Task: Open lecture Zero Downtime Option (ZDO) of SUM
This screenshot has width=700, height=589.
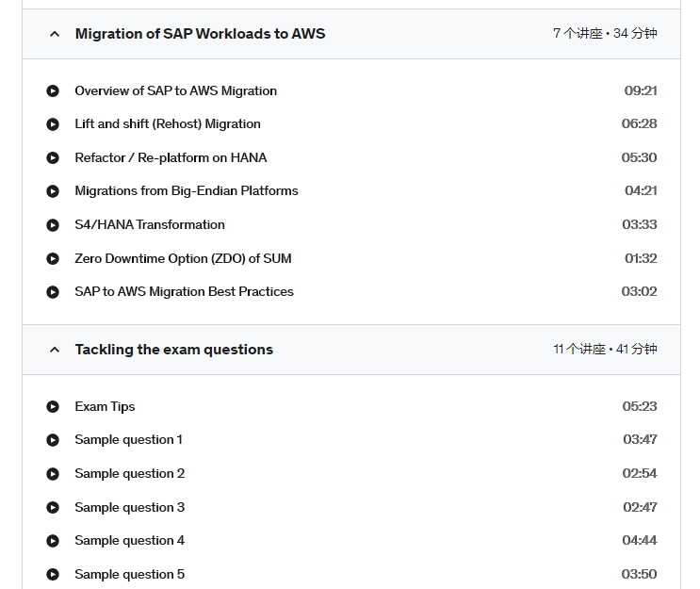Action: pyautogui.click(x=183, y=258)
